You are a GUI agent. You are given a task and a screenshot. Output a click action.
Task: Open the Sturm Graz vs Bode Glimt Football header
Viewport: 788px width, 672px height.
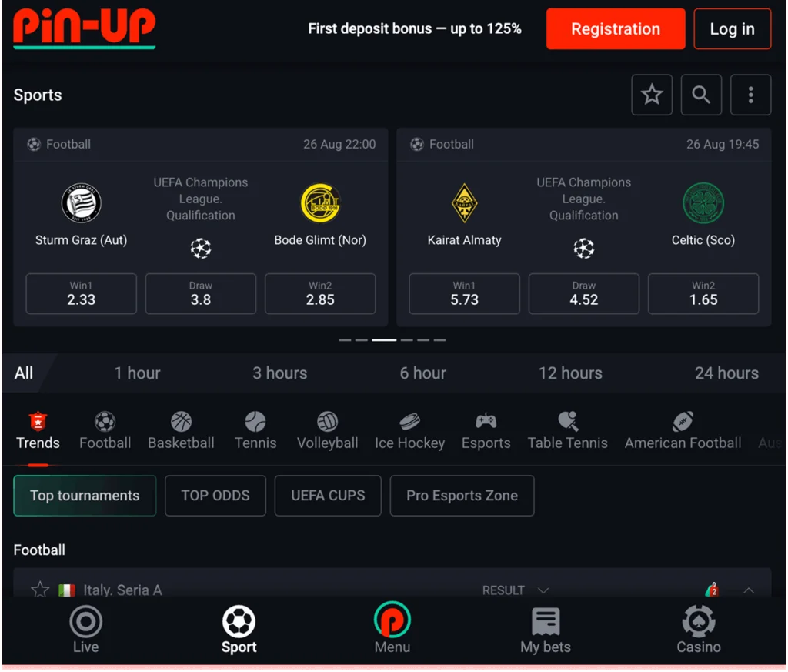201,144
